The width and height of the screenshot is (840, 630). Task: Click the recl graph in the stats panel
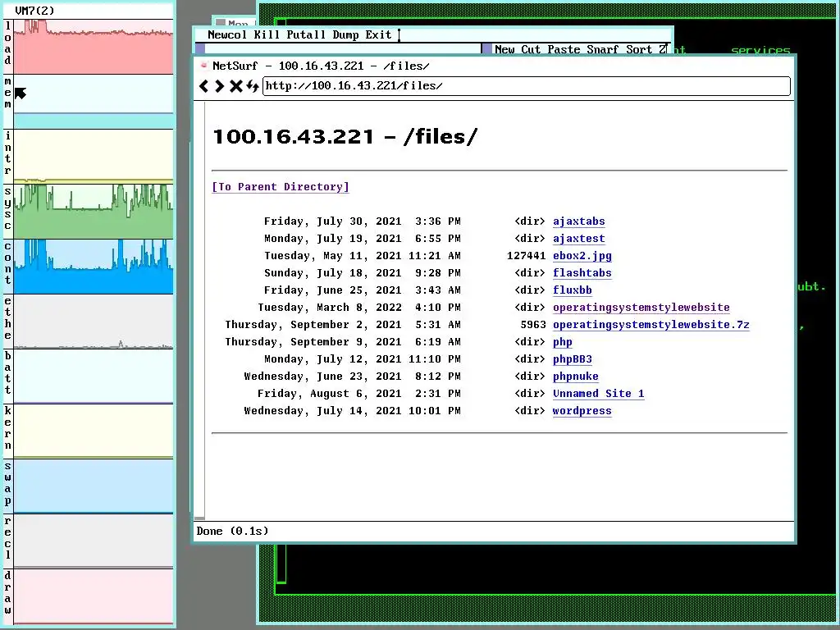(x=94, y=541)
